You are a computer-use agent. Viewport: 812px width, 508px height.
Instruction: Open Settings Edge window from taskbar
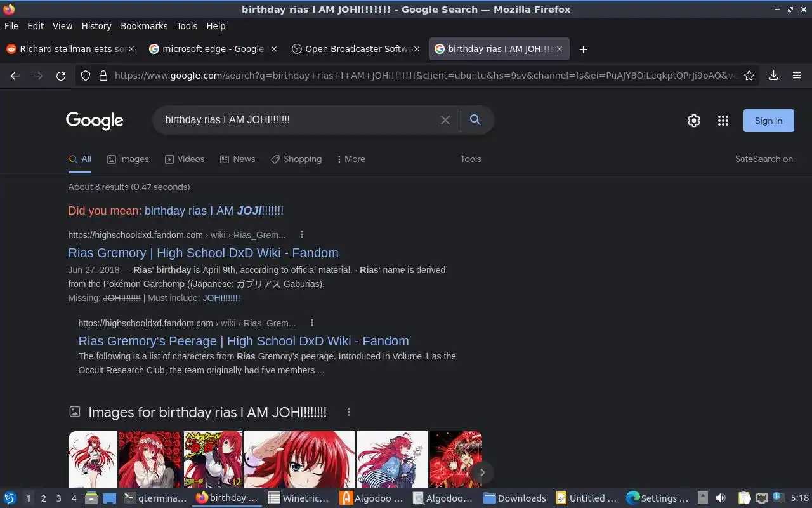[658, 498]
